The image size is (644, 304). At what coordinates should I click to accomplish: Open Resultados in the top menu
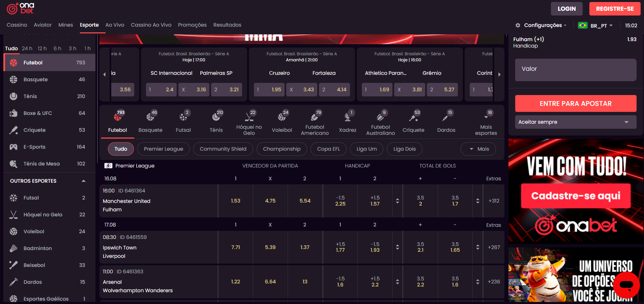point(227,25)
